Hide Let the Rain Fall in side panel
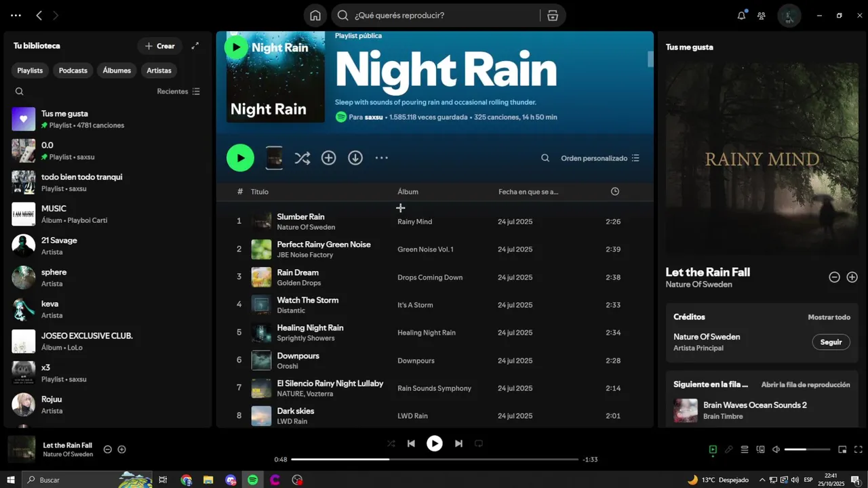Viewport: 868px width, 488px height. [x=835, y=277]
